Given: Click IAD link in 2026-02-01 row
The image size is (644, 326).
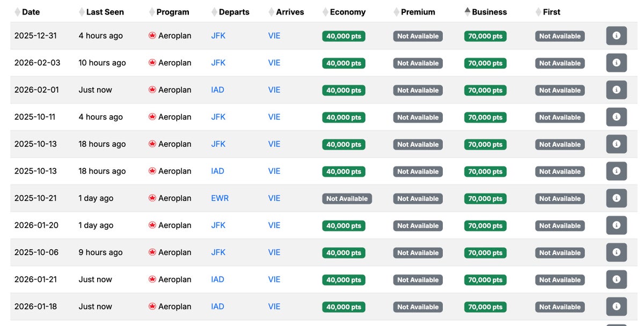Looking at the screenshot, I should pos(217,90).
